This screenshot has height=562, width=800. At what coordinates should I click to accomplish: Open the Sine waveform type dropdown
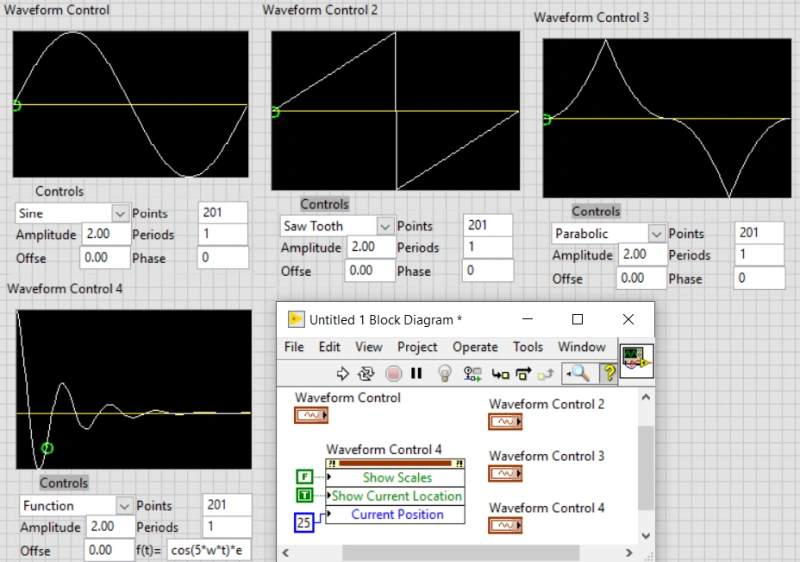(x=120, y=213)
